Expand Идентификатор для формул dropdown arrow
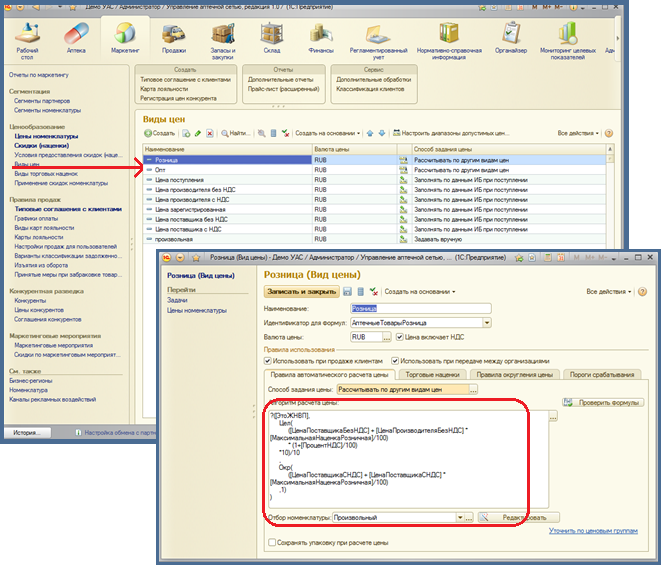 coord(487,323)
